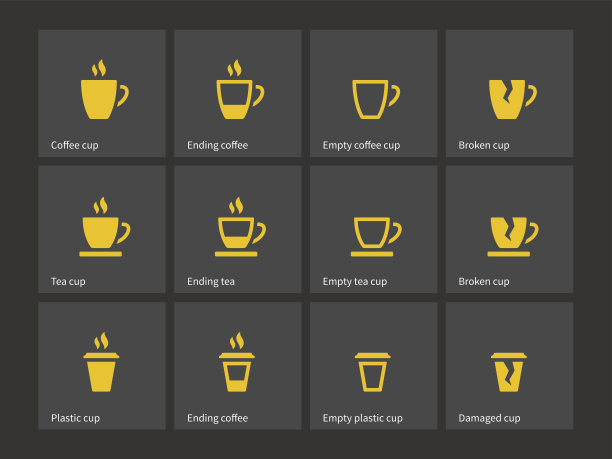612x459 pixels.
Task: Click the empty coffee cup outline icon
Action: pyautogui.click(x=376, y=99)
